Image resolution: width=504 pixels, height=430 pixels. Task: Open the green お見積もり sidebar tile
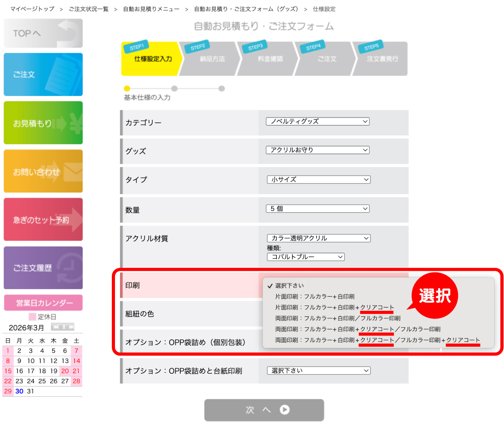tap(43, 123)
